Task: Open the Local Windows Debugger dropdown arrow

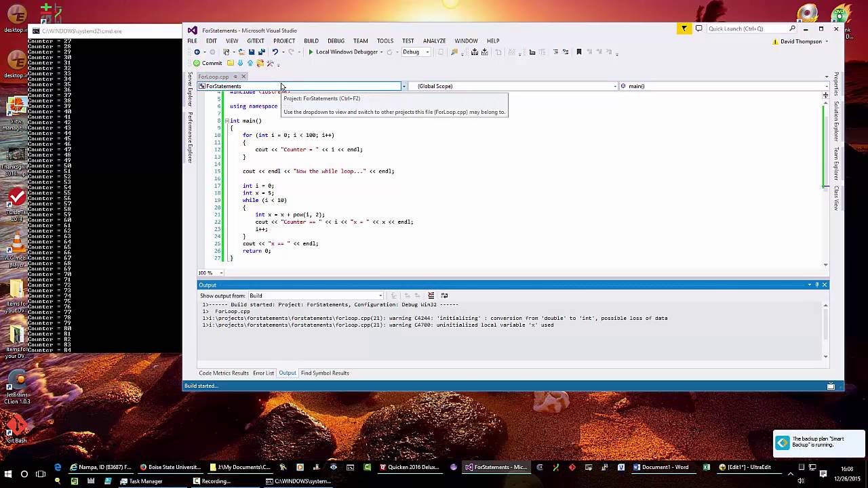Action: coord(381,52)
